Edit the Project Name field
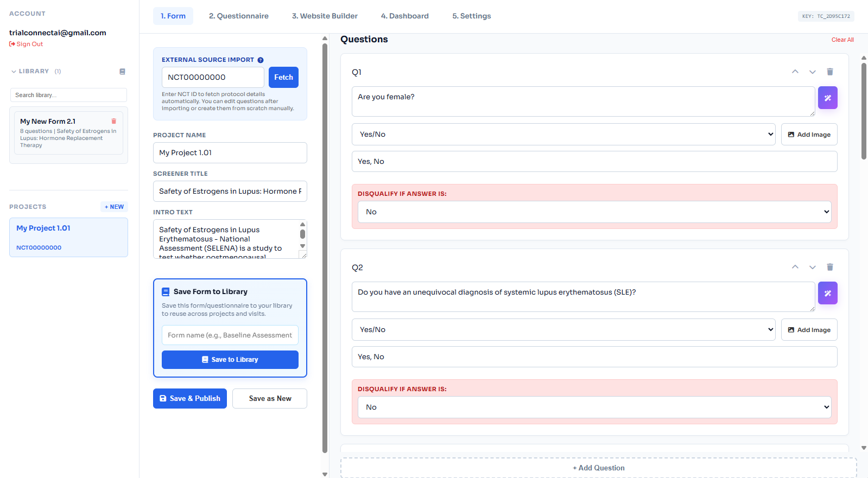The width and height of the screenshot is (868, 478). click(x=230, y=152)
